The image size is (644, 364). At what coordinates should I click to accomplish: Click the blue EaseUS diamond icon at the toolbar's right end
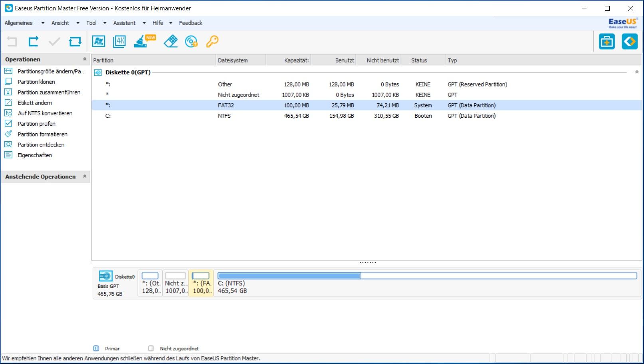[x=630, y=42]
